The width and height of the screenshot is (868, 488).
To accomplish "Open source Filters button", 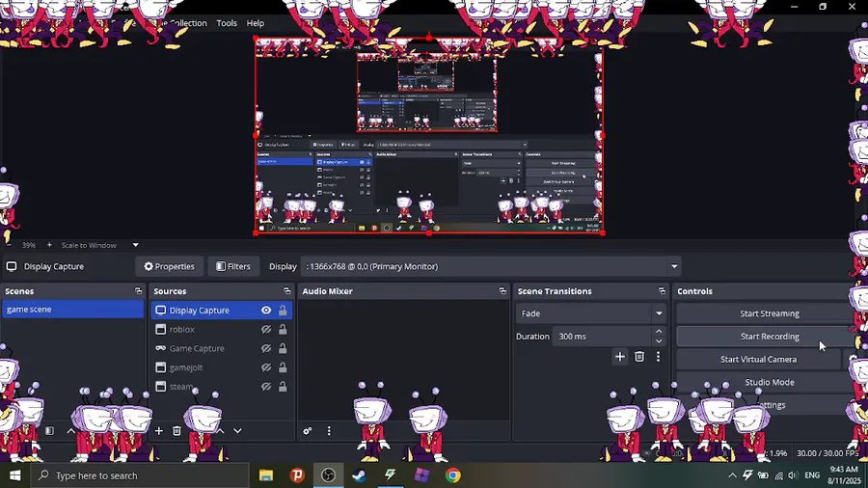I will [233, 267].
